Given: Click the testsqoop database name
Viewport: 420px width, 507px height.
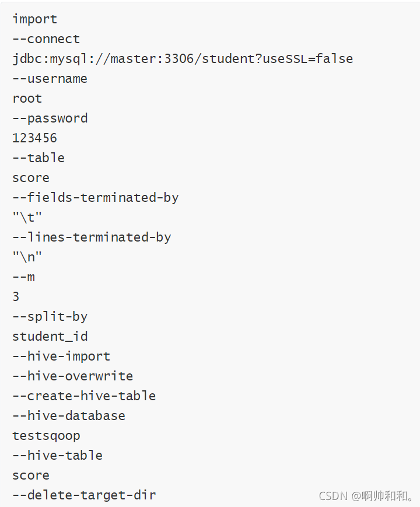Looking at the screenshot, I should tap(46, 436).
